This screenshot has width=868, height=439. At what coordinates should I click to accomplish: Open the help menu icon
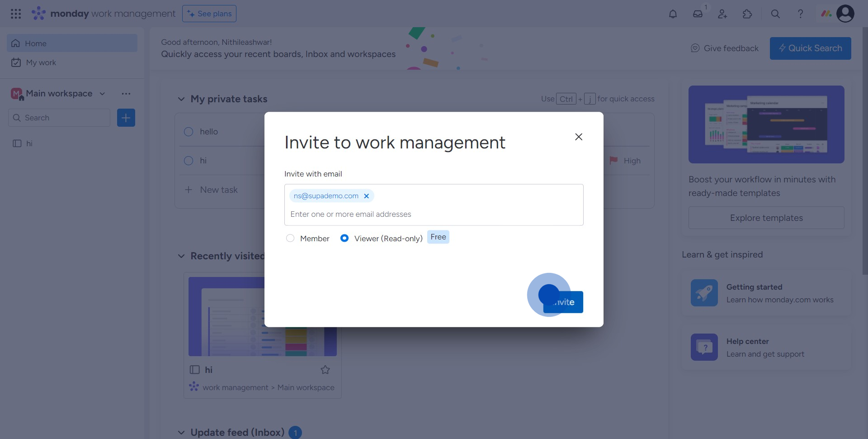[x=800, y=14]
